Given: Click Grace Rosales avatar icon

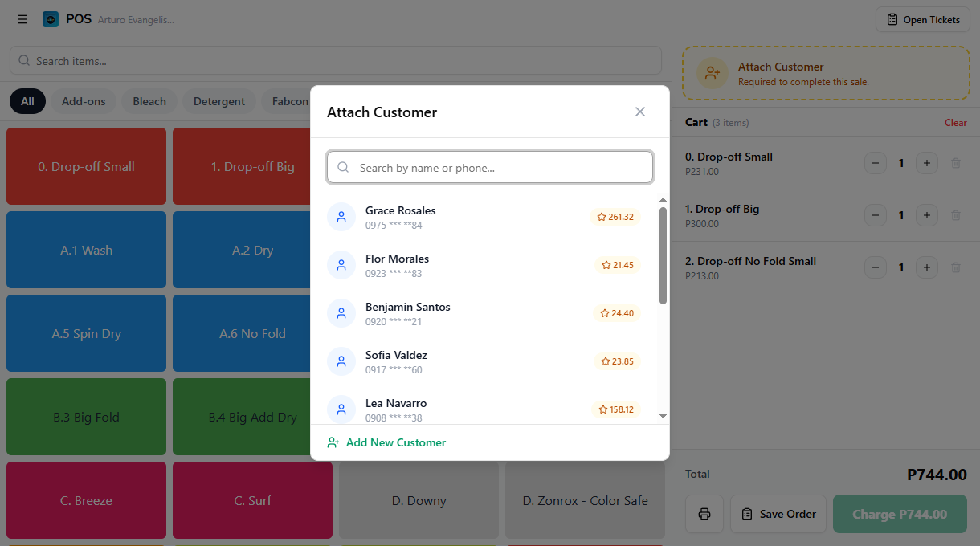Looking at the screenshot, I should (341, 217).
